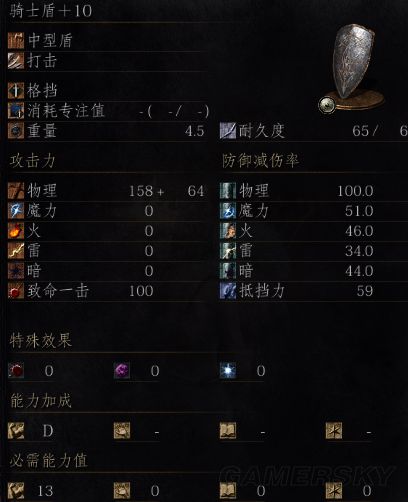Click the strength scaling D icon
This screenshot has height=502, width=408.
pos(16,430)
